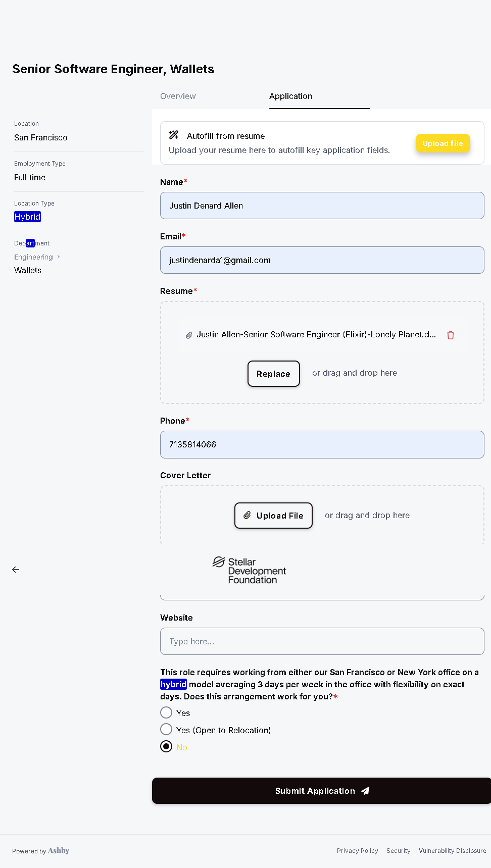The width and height of the screenshot is (491, 868).
Task: Click the Autofill magic wand icon
Action: coord(174,135)
